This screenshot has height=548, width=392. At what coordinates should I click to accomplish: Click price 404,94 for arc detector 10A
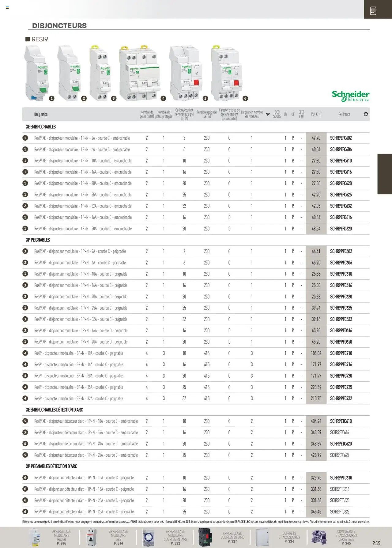point(316,421)
